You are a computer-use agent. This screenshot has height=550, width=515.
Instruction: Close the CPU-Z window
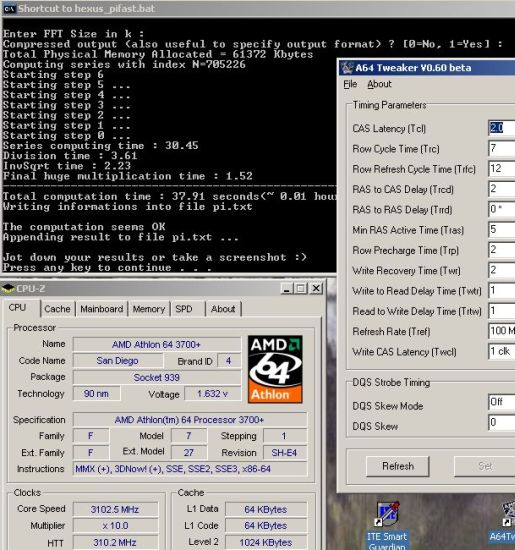click(x=316, y=289)
